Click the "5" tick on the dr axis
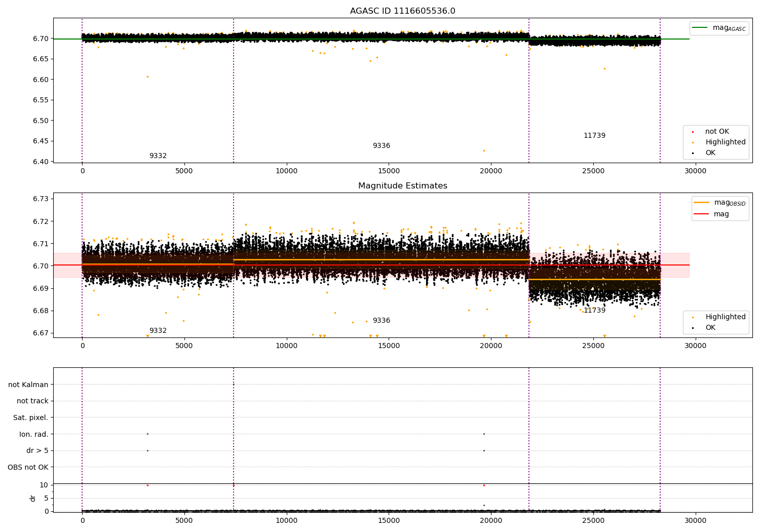The height and width of the screenshot is (532, 760). [47, 498]
